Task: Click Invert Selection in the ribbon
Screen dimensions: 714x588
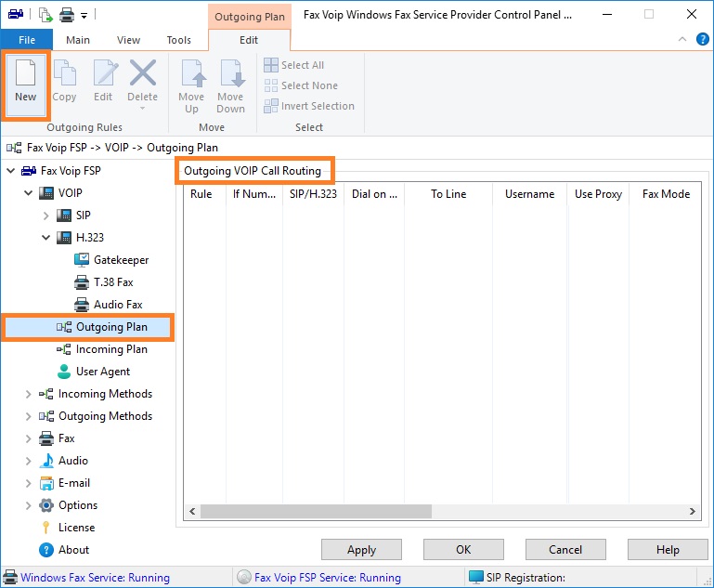Action: (309, 106)
